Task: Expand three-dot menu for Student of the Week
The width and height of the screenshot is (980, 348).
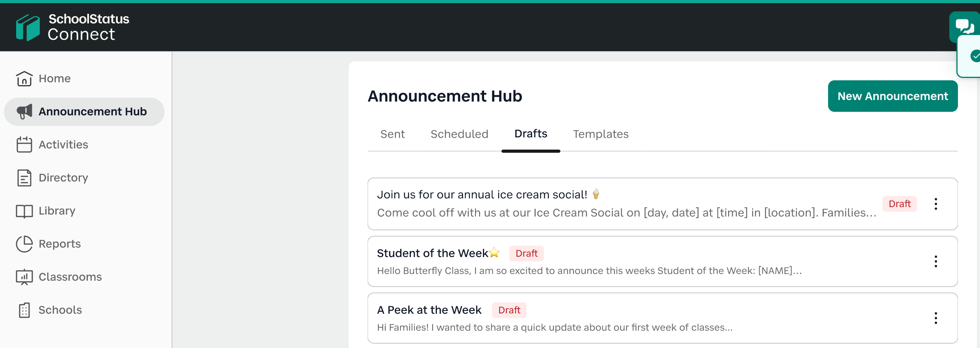Action: coord(936,261)
